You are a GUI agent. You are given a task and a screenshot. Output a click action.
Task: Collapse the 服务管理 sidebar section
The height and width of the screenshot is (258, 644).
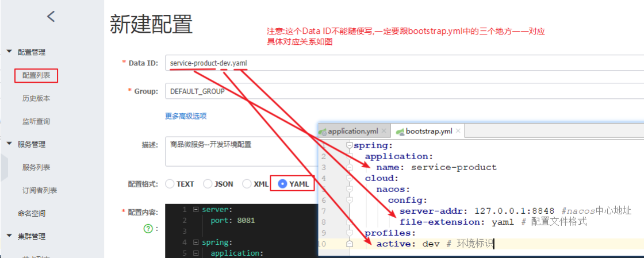click(9, 144)
